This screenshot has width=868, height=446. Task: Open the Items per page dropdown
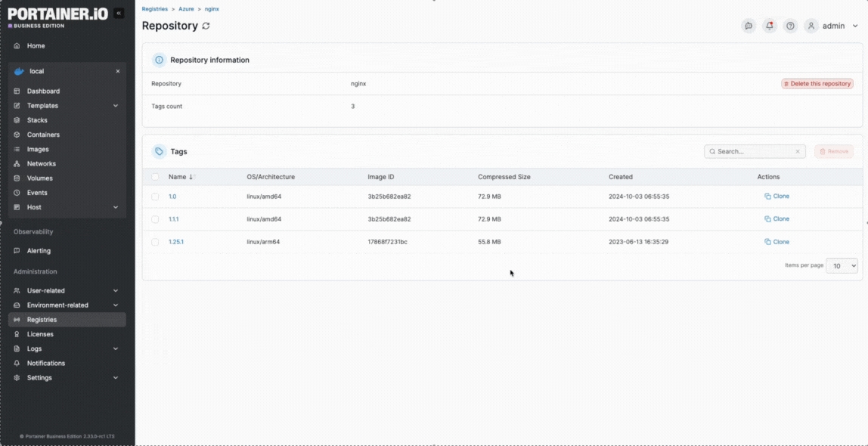point(842,265)
